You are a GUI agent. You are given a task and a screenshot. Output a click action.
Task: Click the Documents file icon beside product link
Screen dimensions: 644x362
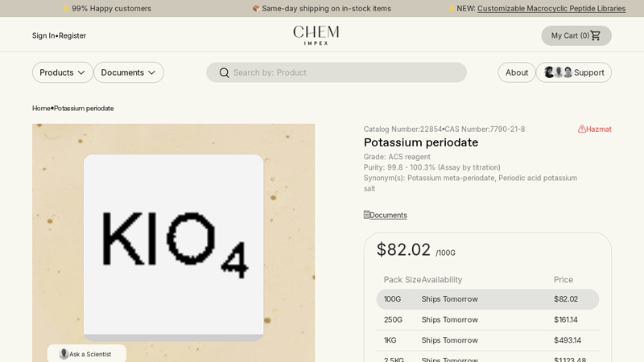pyautogui.click(x=366, y=215)
